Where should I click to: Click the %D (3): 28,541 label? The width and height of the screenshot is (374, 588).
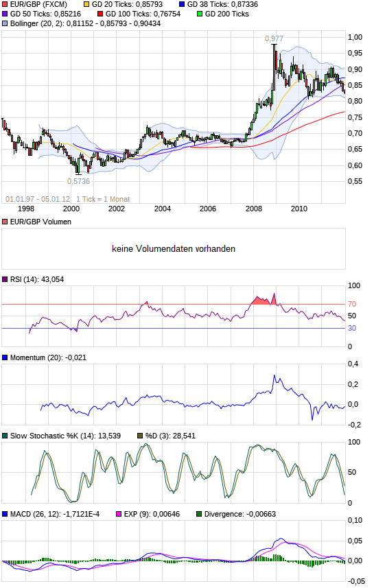[x=170, y=436]
